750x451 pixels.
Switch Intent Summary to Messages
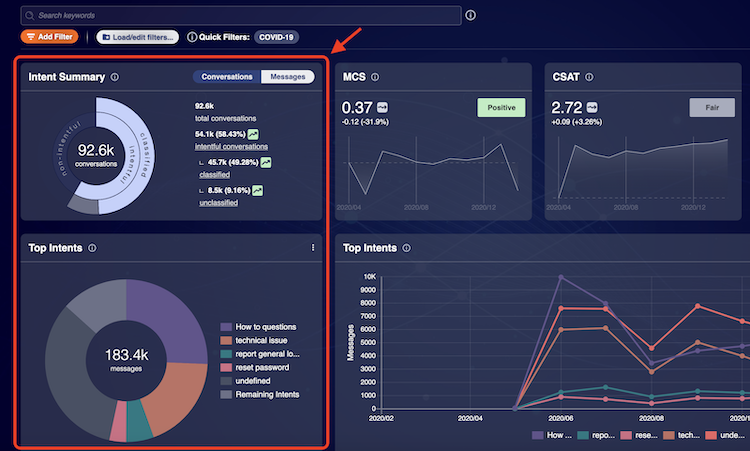(x=287, y=77)
